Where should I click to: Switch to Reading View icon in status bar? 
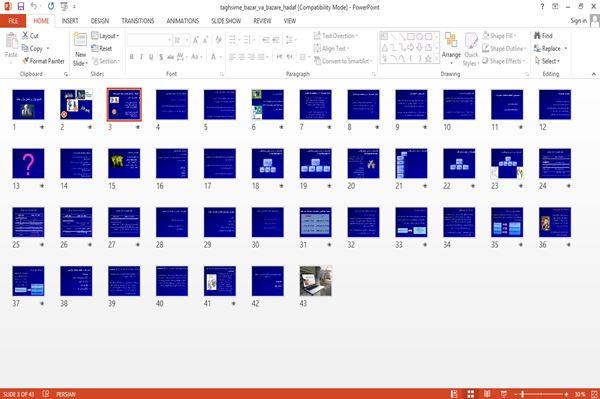(x=487, y=394)
